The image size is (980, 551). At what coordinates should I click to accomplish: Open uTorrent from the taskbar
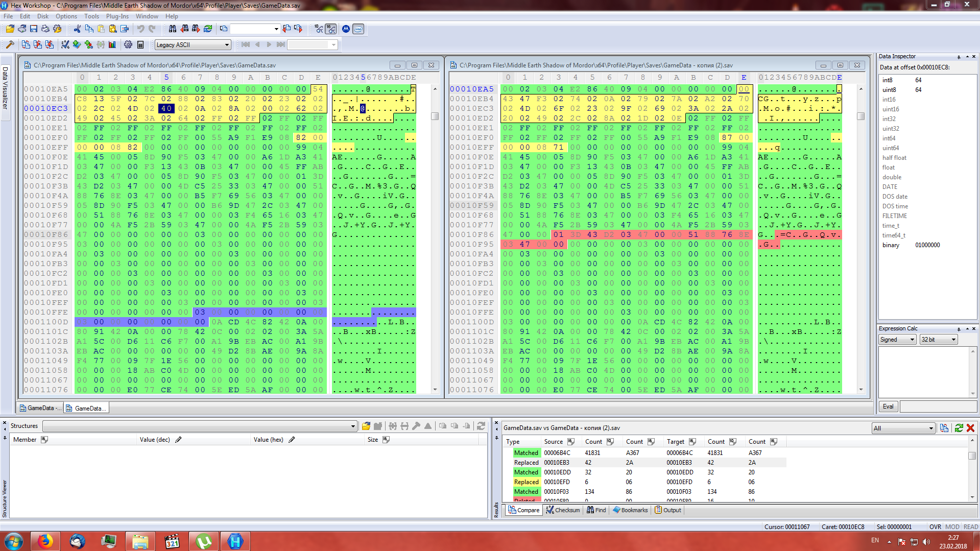tap(204, 541)
